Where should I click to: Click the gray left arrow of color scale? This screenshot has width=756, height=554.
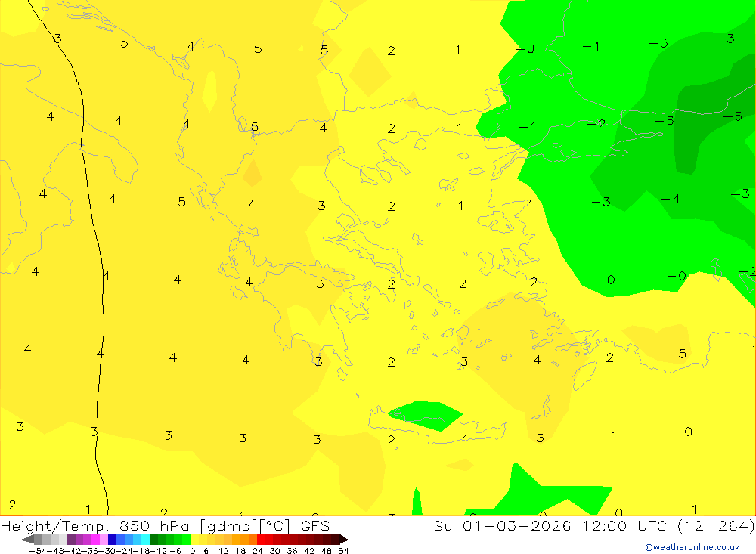point(27,540)
